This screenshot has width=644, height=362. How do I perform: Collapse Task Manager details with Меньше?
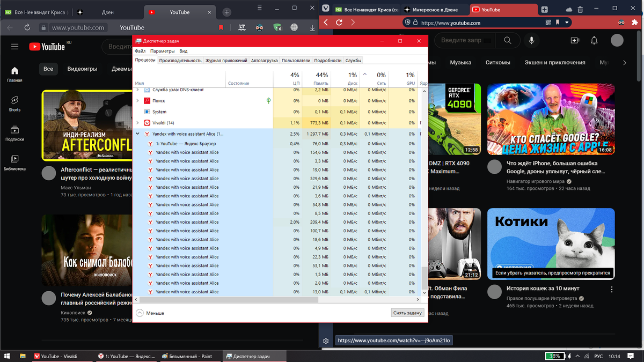pyautogui.click(x=150, y=313)
